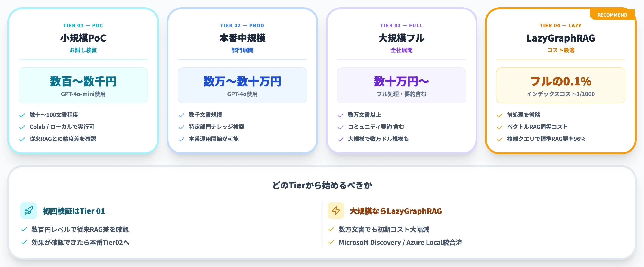
Task: Click the rocket icon beside 初回検証はTier 01
Action: 28,211
